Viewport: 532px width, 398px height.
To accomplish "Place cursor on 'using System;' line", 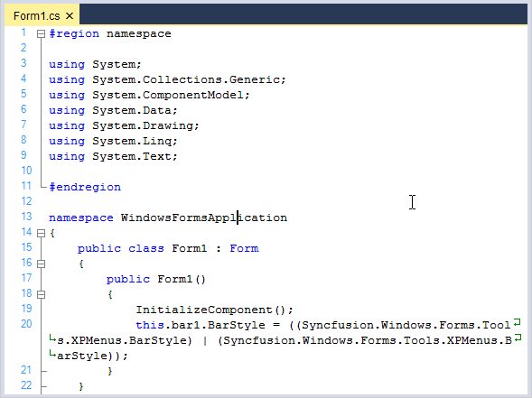I will click(95, 64).
